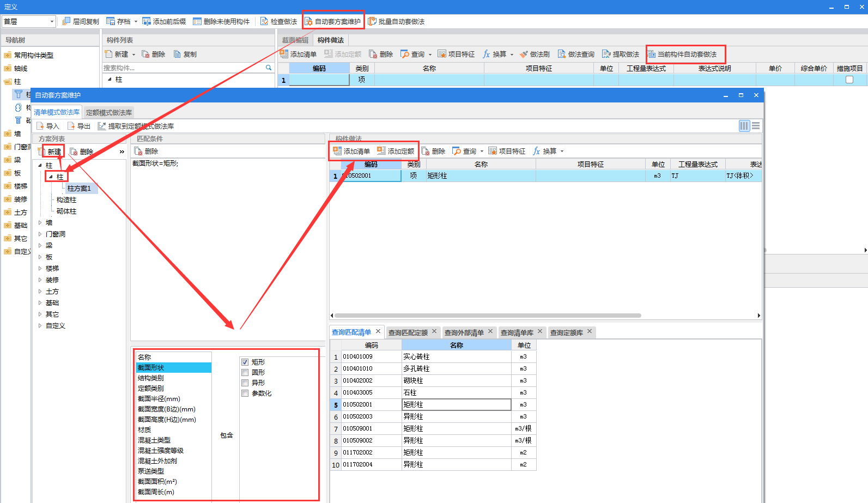Click 新建 in 构件列表 panel
868x503 pixels.
[x=117, y=54]
